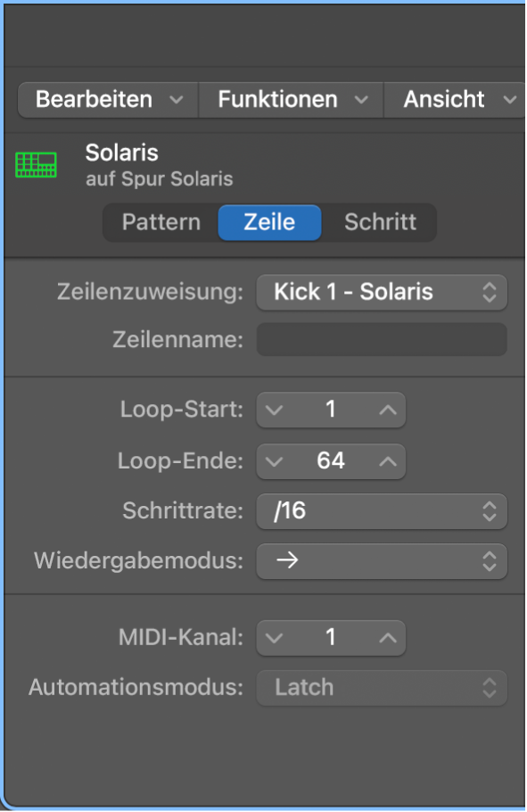
Task: Open the Automationsmodus Latch dropdown
Action: (382, 687)
